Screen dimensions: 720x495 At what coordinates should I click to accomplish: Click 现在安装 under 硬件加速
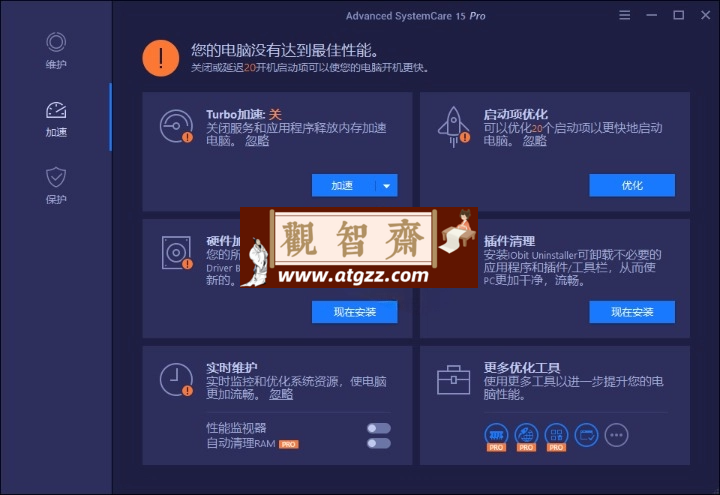pos(354,312)
